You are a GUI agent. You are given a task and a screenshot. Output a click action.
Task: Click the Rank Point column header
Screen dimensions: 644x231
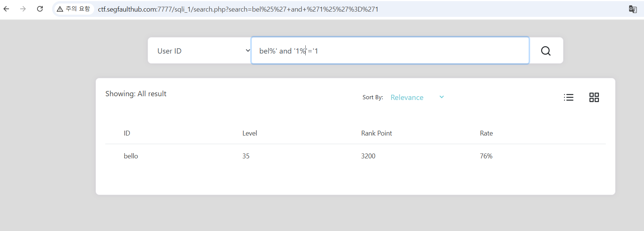[x=376, y=133]
